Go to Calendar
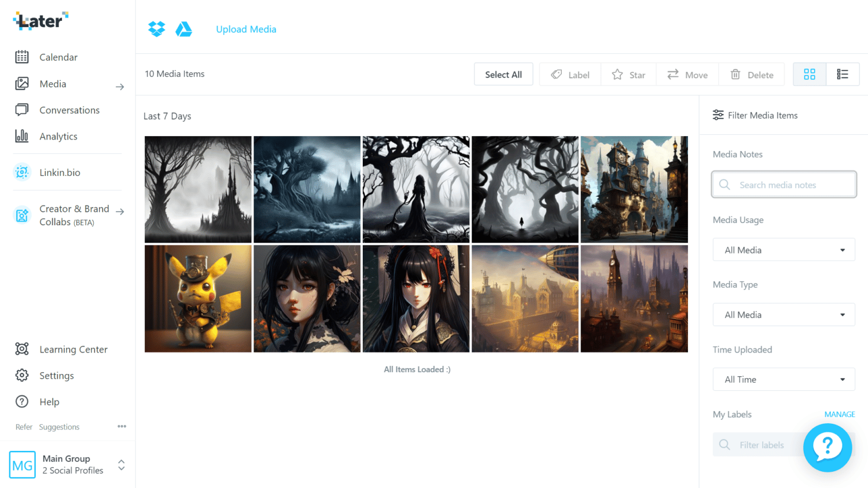The image size is (868, 488). point(58,57)
